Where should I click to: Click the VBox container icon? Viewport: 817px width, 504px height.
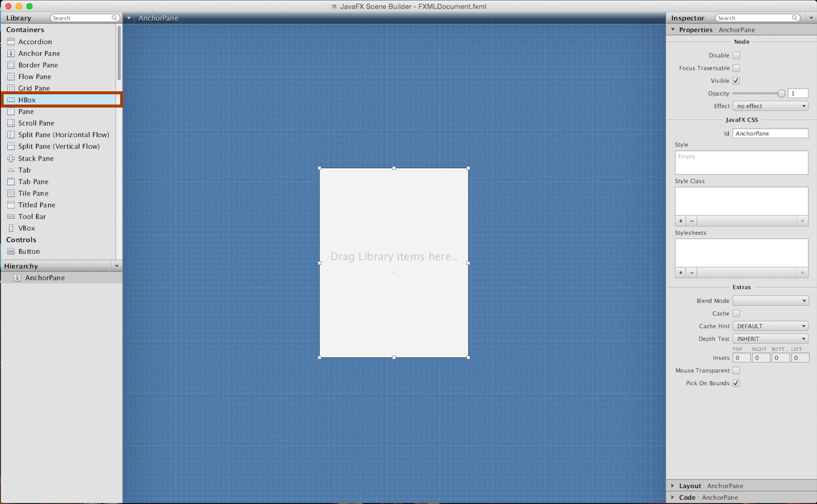[11, 228]
